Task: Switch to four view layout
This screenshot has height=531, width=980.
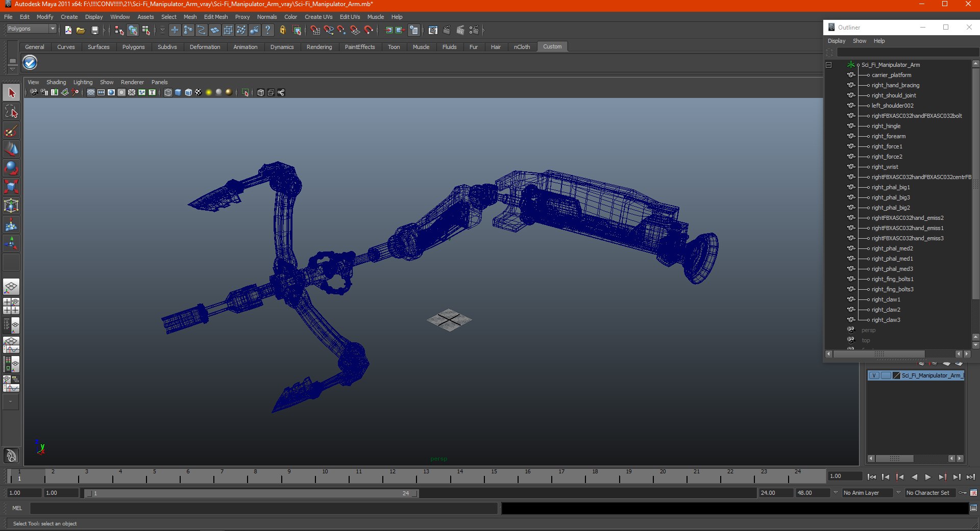Action: pos(11,306)
